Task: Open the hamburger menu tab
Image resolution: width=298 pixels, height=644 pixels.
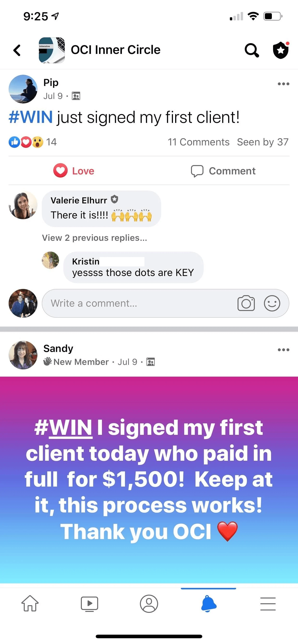Action: coord(268,604)
